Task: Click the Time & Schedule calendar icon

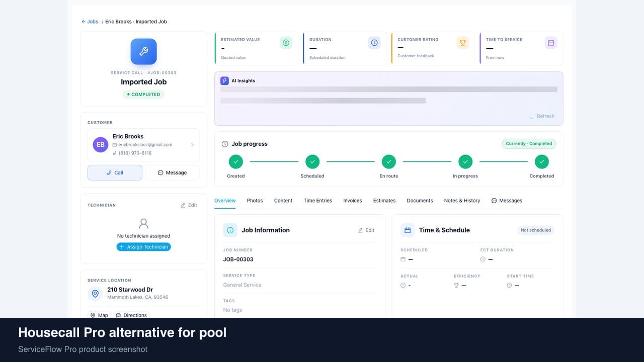Action: (408, 230)
